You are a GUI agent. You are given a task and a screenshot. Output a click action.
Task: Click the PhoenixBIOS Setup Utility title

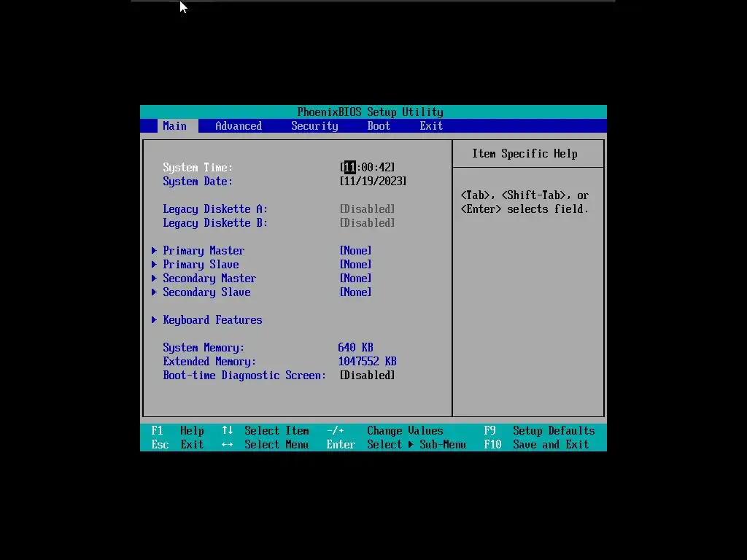[x=370, y=112]
